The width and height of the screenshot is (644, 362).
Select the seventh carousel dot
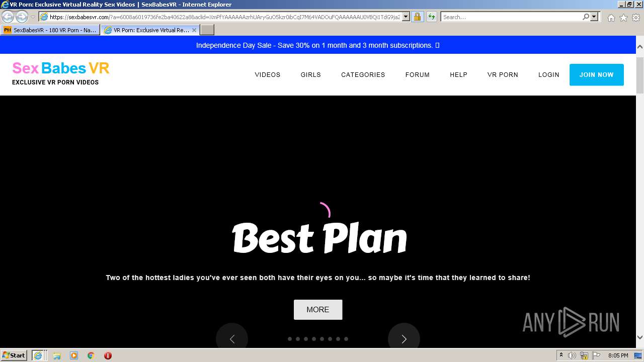click(338, 339)
